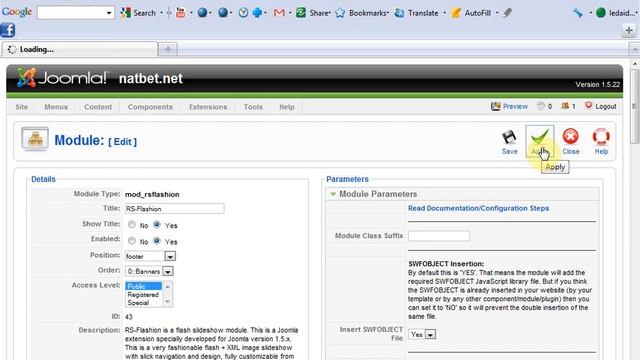The width and height of the screenshot is (640, 360).
Task: Click the red Close icon
Action: 570,136
